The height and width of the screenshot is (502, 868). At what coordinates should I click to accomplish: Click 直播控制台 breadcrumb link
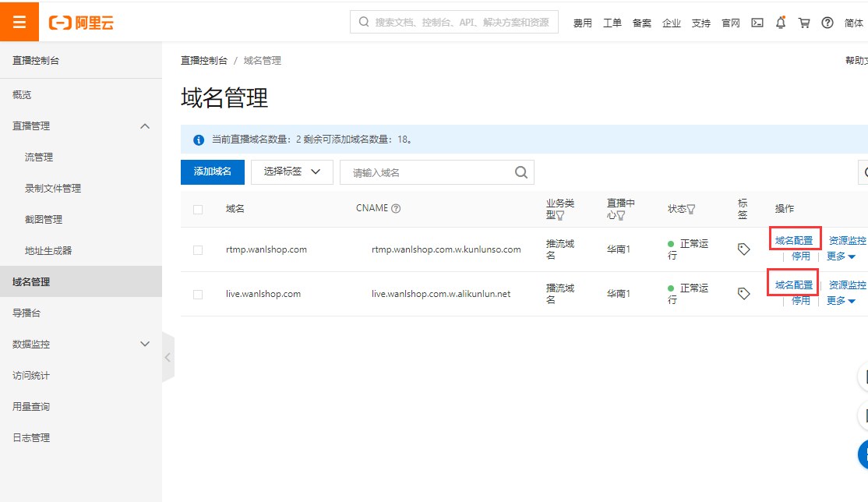(203, 60)
